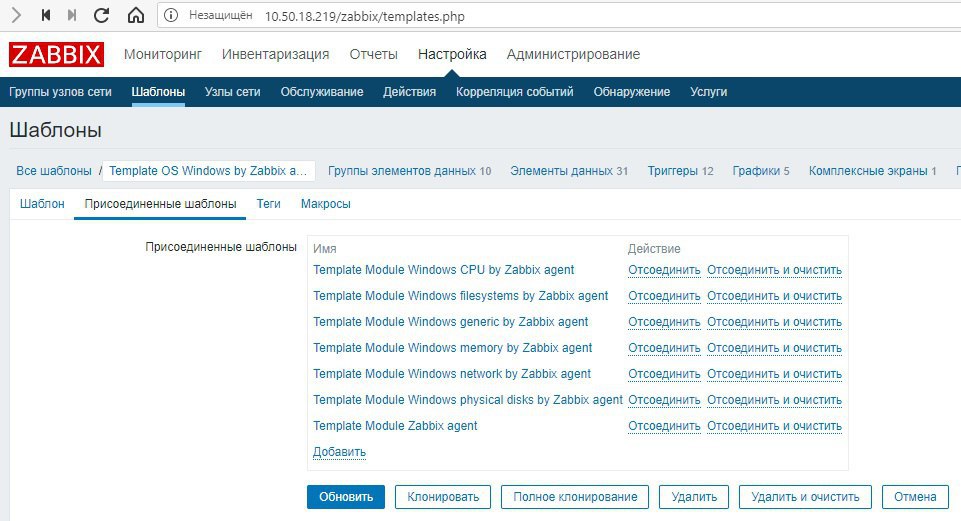Open Корреляция событий submenu item
961x521 pixels.
pos(515,92)
